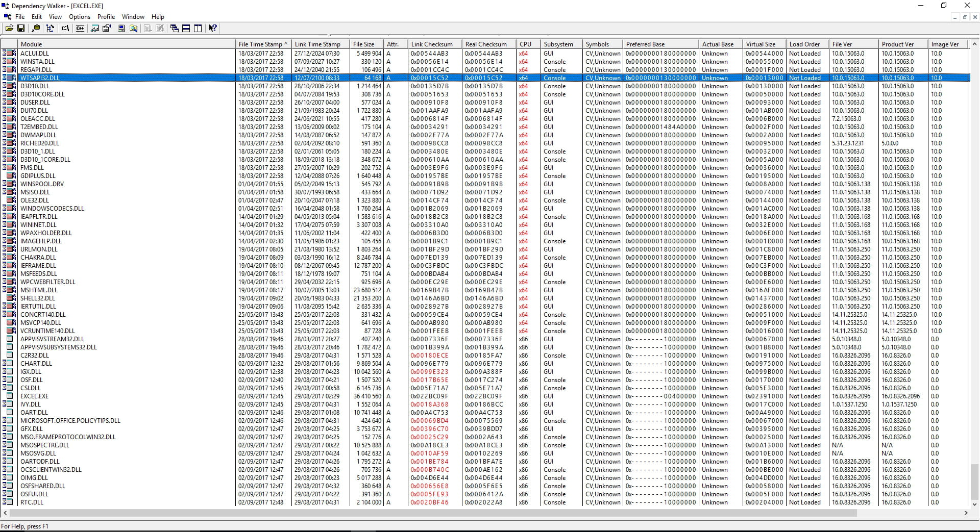Sort by Subsystem column header
The width and height of the screenshot is (980, 532).
coord(561,44)
